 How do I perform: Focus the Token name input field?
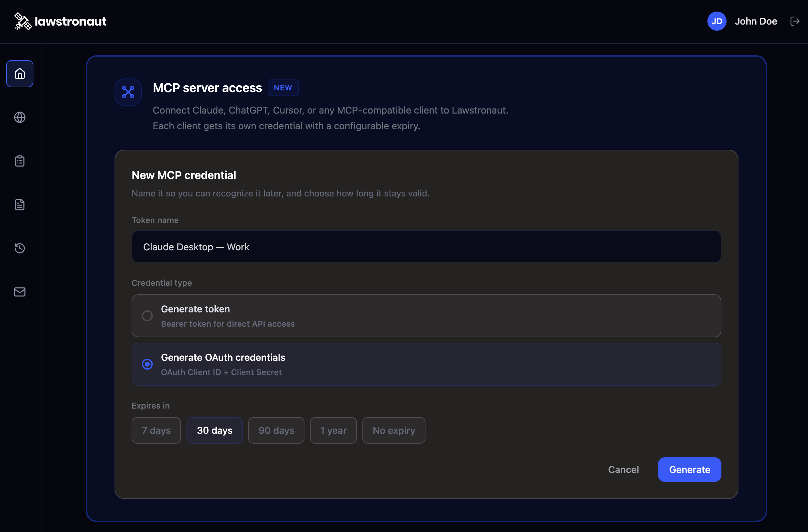pyautogui.click(x=427, y=247)
